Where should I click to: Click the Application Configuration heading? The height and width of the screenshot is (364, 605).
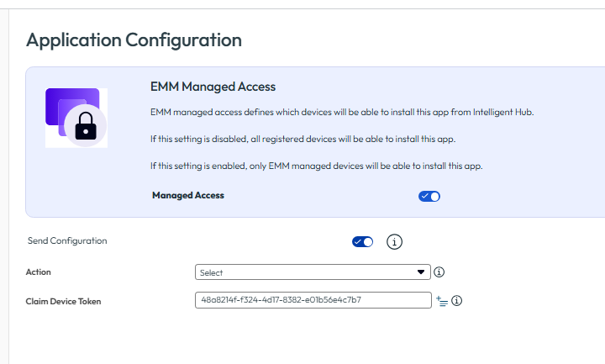pyautogui.click(x=134, y=41)
